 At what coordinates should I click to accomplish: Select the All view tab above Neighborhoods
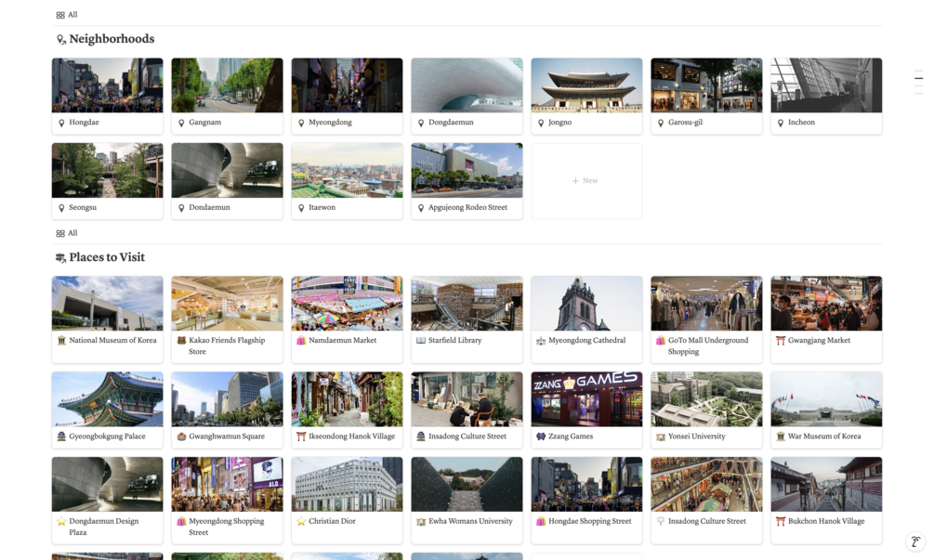tap(67, 15)
